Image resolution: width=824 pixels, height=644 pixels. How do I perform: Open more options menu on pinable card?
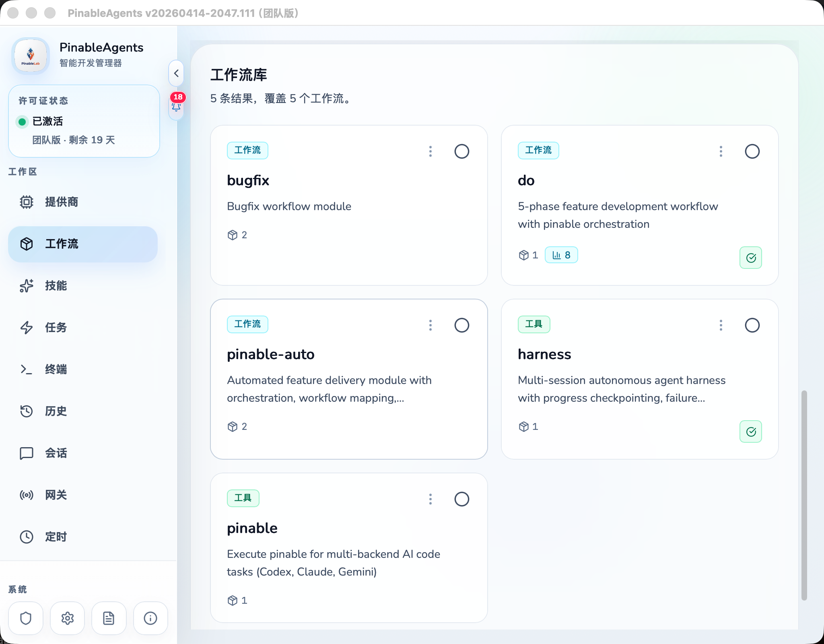[431, 499]
